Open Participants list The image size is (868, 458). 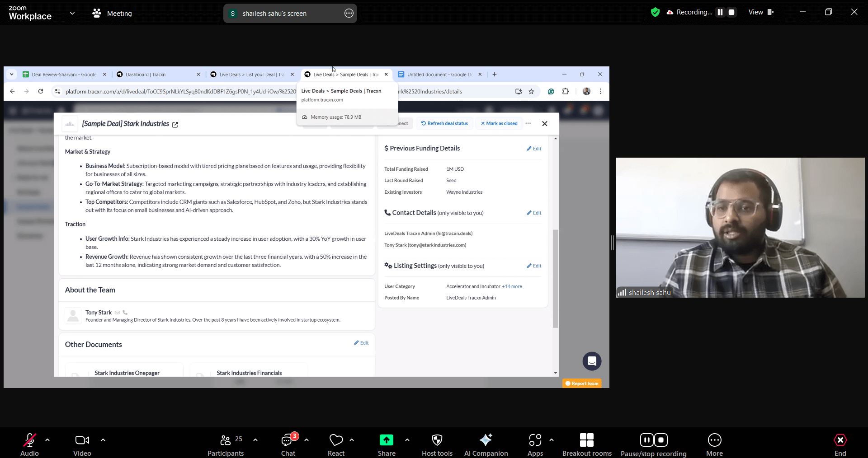(x=225, y=440)
